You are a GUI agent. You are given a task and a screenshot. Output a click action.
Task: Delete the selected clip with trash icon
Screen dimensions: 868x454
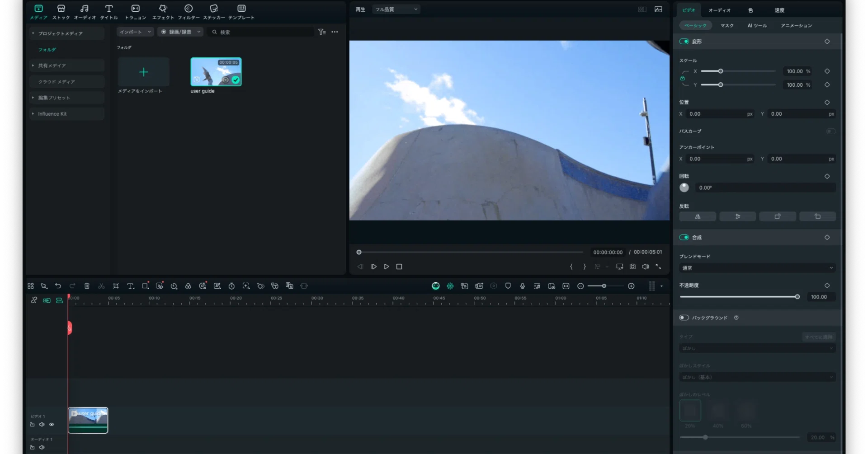tap(87, 286)
